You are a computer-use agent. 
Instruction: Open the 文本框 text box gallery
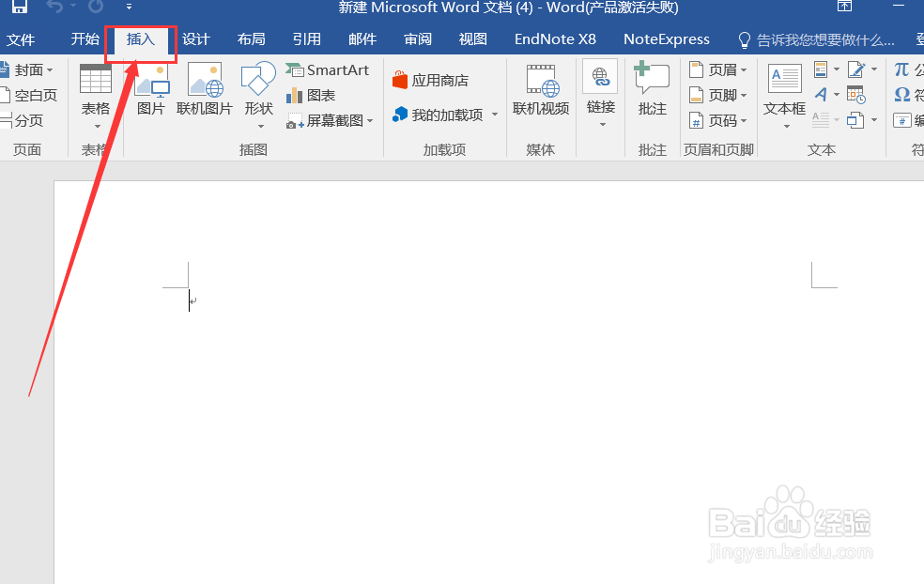click(785, 96)
